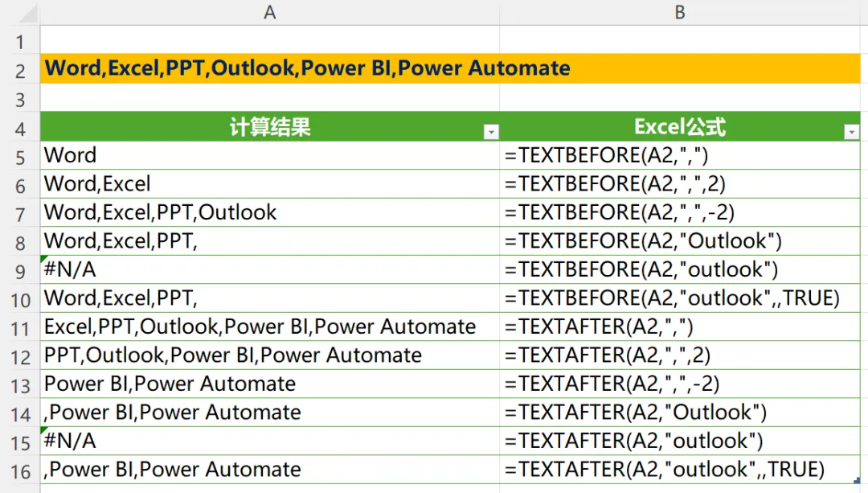Select row 10 header

[20, 300]
